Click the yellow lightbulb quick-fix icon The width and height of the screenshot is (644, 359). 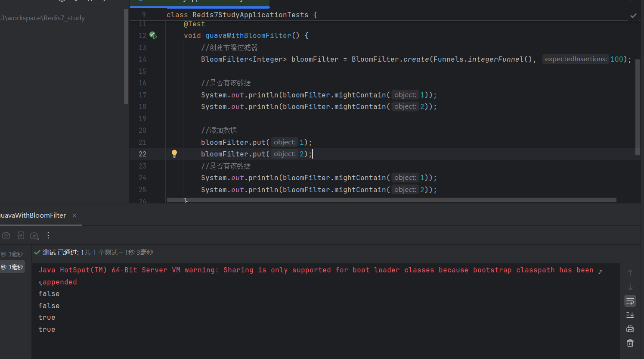pos(174,154)
